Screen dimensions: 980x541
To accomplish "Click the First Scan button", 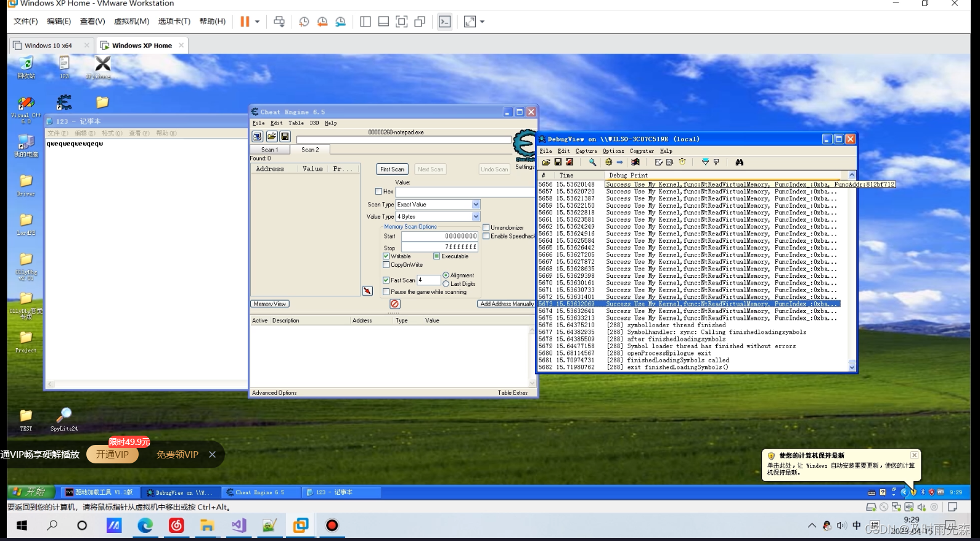I will pos(392,169).
